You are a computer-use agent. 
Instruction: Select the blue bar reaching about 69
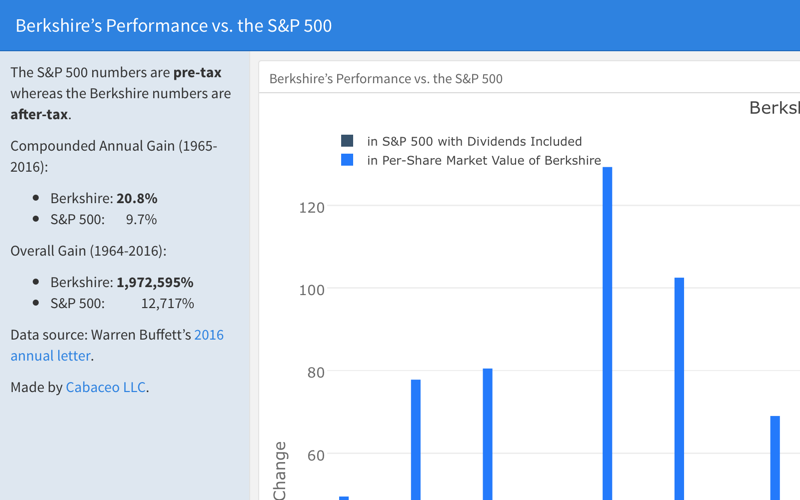[775, 458]
